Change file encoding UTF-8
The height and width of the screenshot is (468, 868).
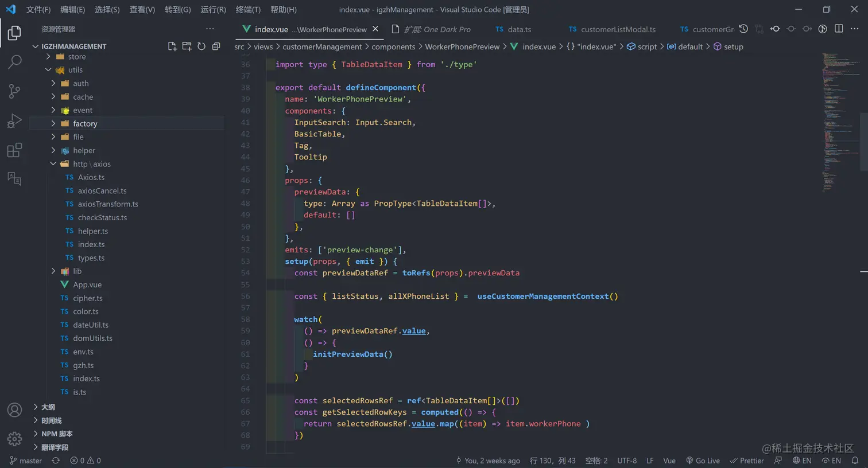[627, 461]
